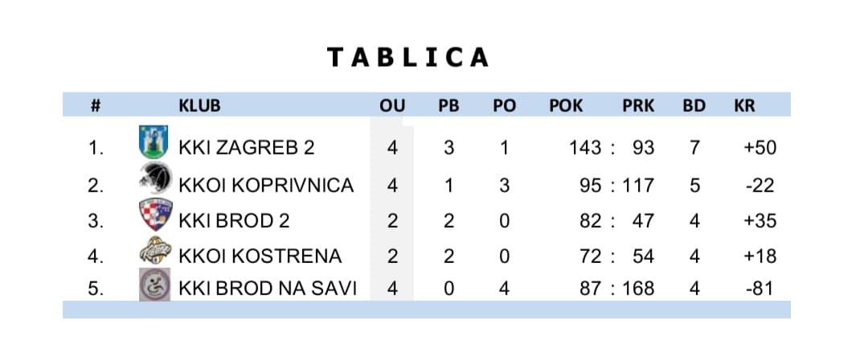Click the KLUB column header
Image resolution: width=868 pixels, height=341 pixels.
point(199,105)
